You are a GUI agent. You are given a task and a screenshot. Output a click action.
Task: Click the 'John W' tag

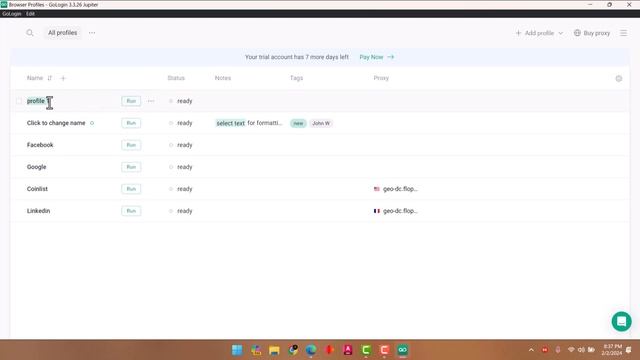click(x=321, y=123)
